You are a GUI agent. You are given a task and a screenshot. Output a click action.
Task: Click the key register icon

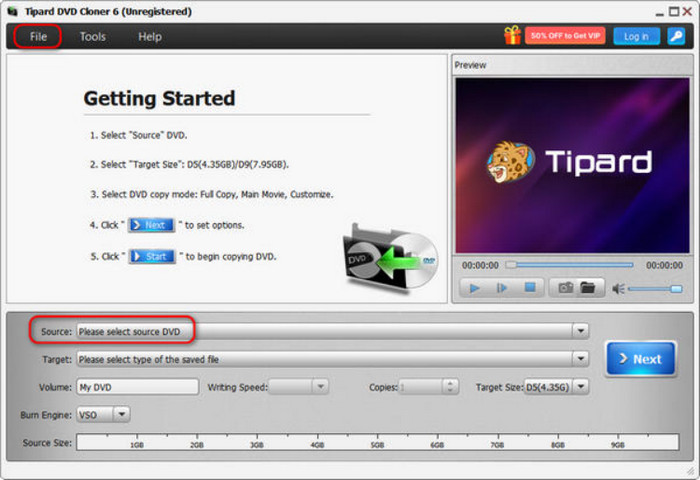676,36
